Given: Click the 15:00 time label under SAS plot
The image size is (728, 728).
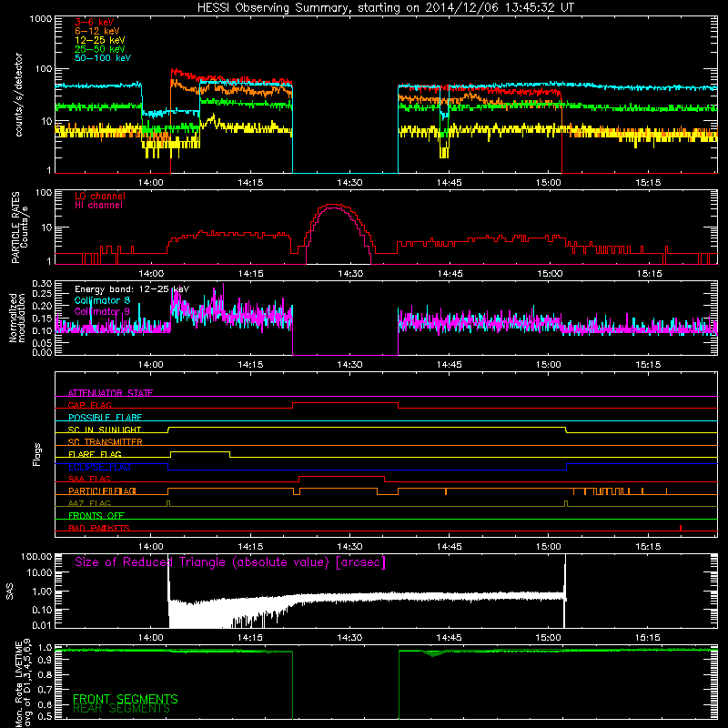Looking at the screenshot, I should click(549, 638).
